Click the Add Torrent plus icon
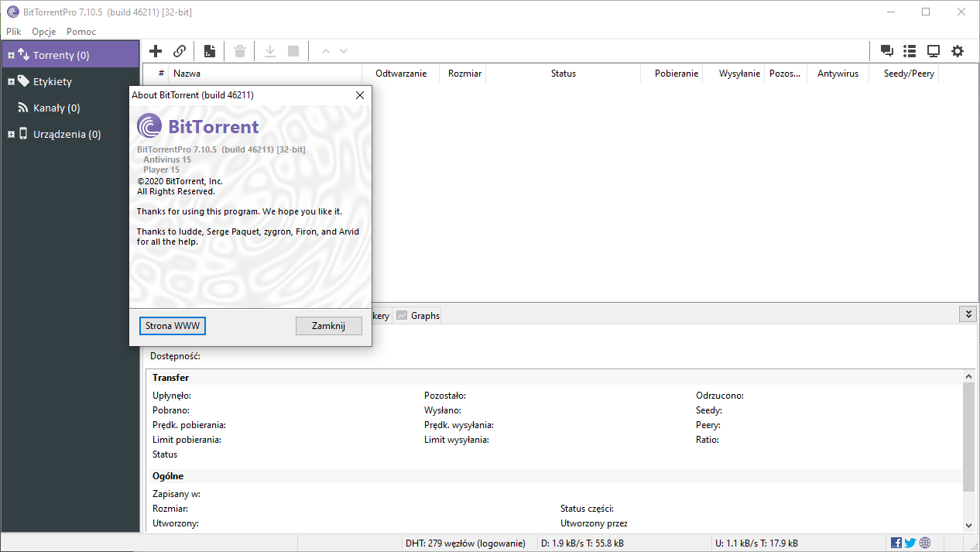980x552 pixels. (156, 51)
